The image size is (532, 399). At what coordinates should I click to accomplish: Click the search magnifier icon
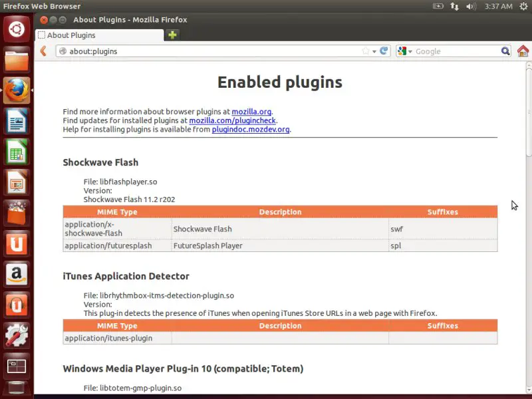coord(505,51)
